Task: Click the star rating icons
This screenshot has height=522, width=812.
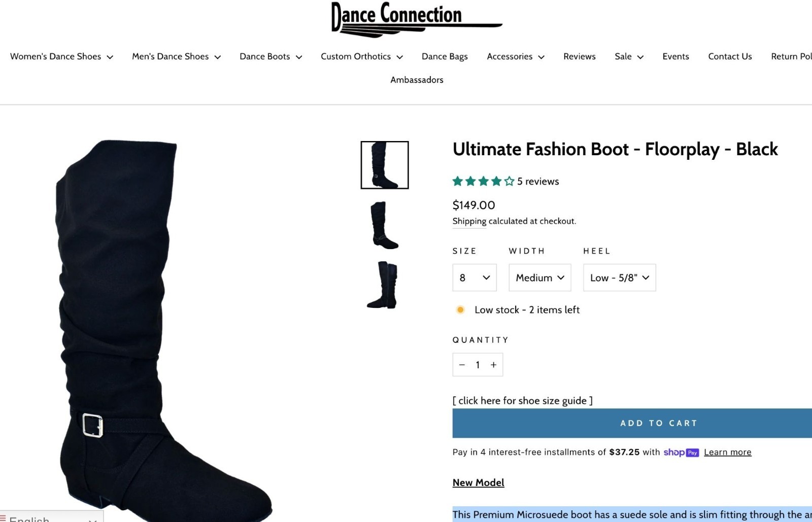Action: [x=483, y=181]
